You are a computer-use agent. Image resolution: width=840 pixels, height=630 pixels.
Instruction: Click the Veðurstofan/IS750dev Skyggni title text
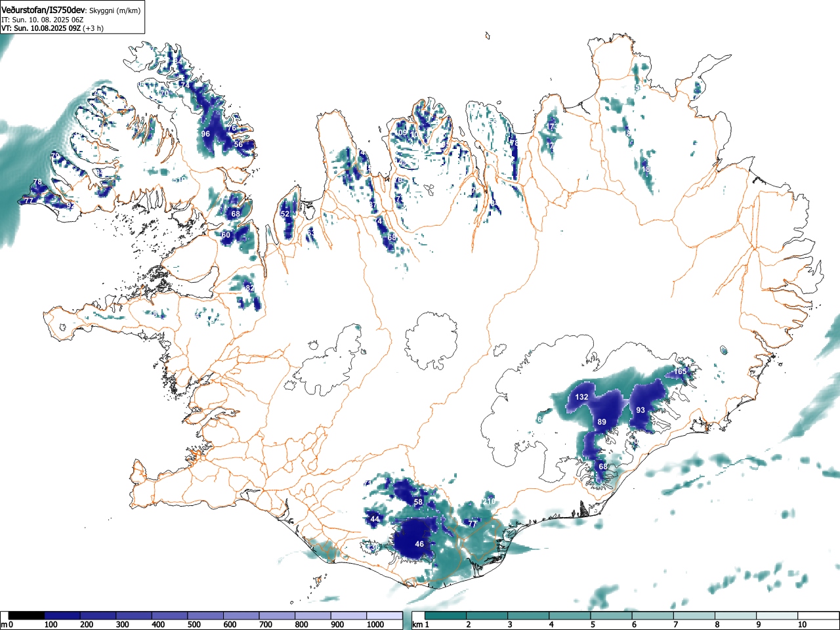click(x=70, y=10)
